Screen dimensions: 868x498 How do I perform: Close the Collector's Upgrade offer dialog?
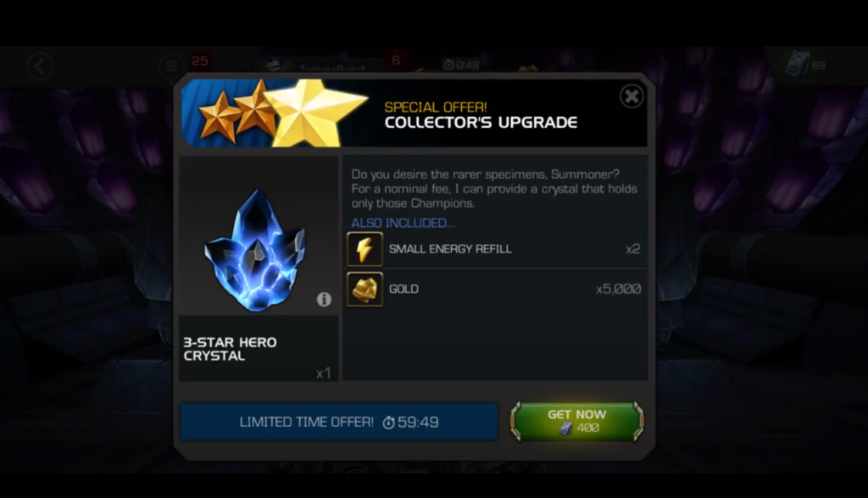tap(631, 97)
